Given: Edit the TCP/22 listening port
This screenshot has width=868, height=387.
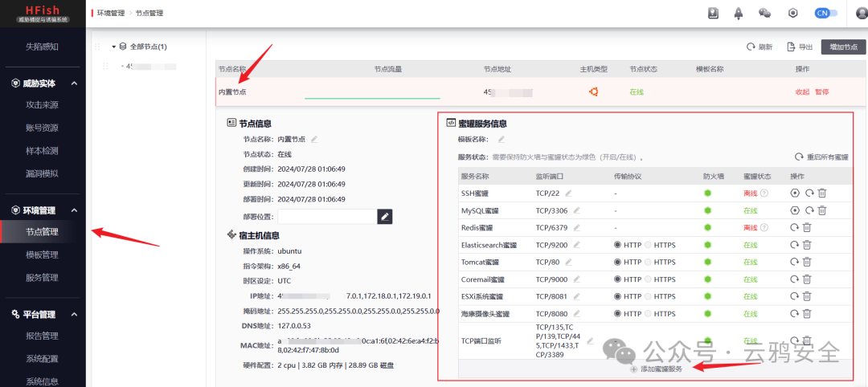Looking at the screenshot, I should pos(568,193).
